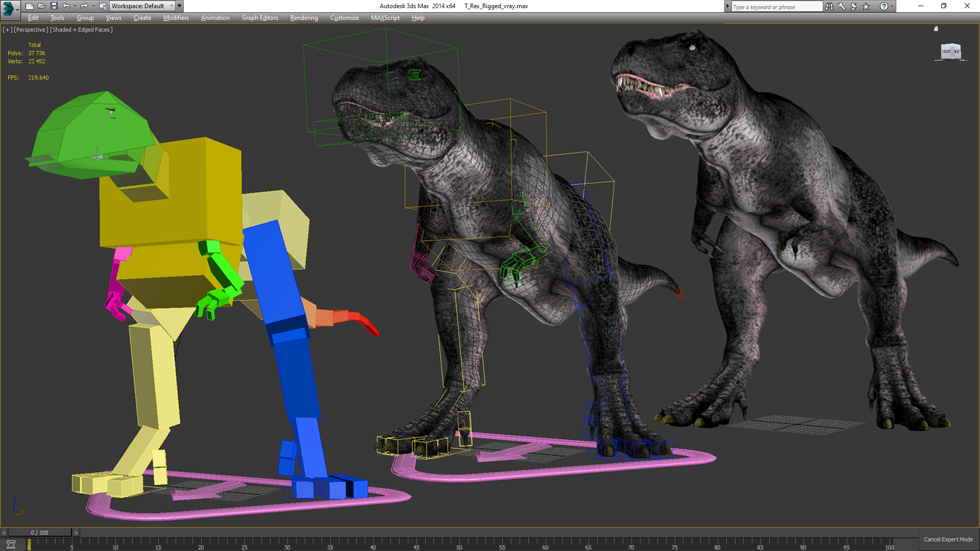
Task: Open the Mini Curve Editor icon
Action: pos(11,544)
